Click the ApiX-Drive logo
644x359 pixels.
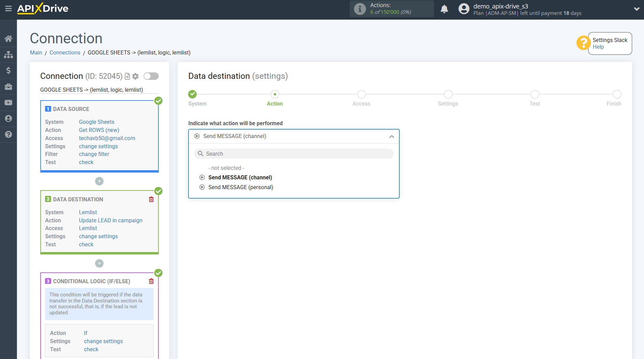[43, 8]
